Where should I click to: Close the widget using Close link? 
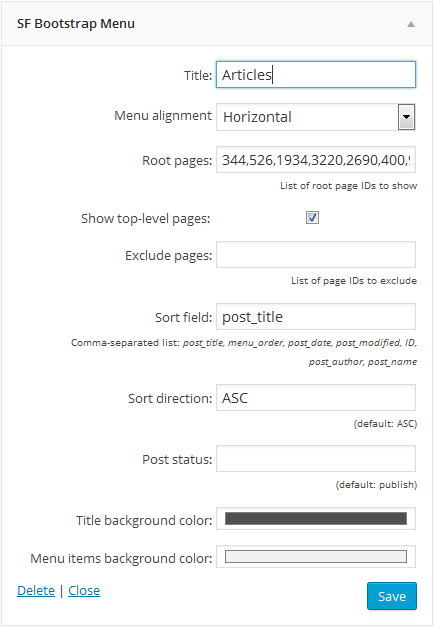click(84, 591)
